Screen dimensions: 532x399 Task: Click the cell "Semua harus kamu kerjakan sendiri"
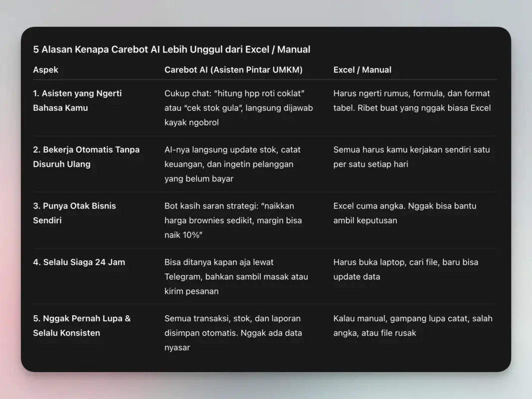[x=411, y=157]
